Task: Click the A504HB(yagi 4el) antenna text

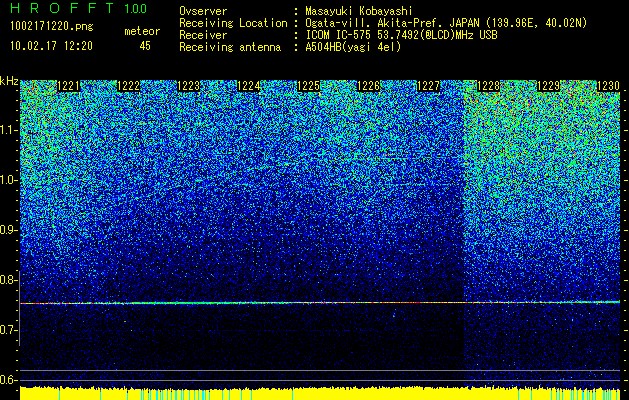Action: 353,47
